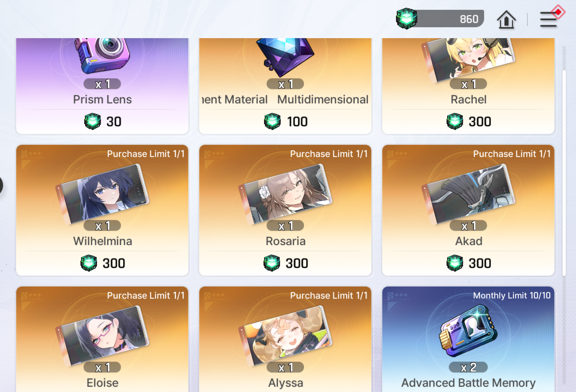Open Wilhelmina character ticket thumbnail
This screenshot has height=392, width=576.
[102, 194]
